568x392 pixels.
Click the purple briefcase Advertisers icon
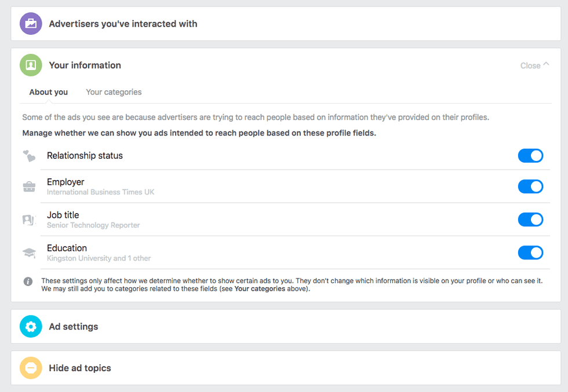pyautogui.click(x=31, y=24)
